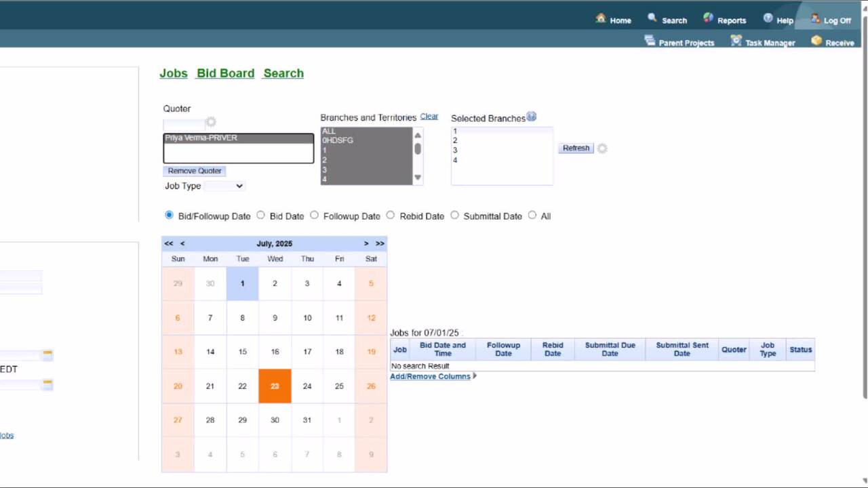Click the partially visible Jobs link at left
868x488 pixels.
click(6, 435)
